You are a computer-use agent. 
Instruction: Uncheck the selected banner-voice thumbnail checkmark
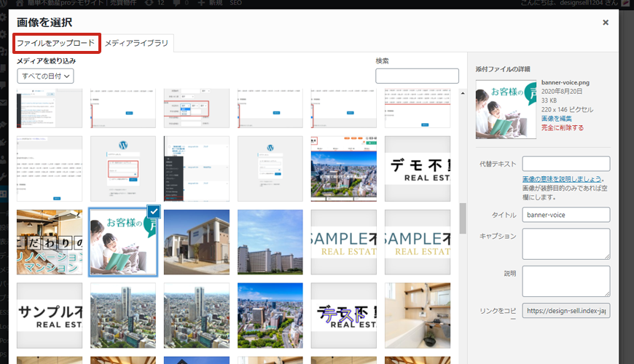[154, 211]
